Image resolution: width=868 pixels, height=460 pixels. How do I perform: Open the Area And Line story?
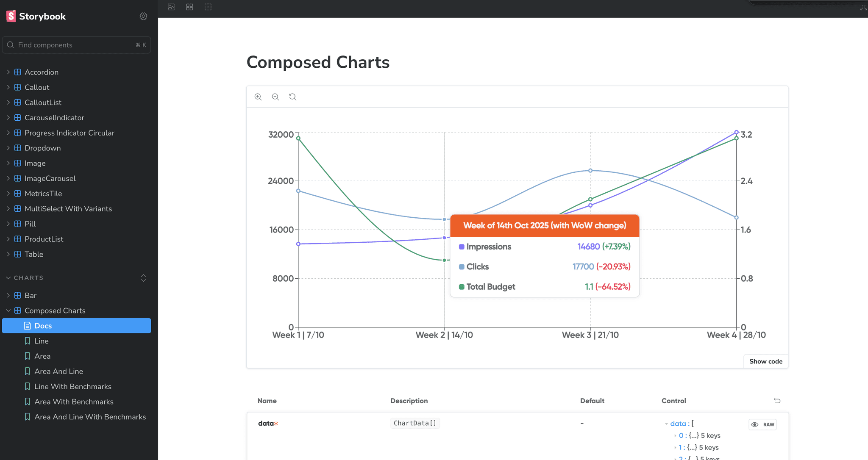click(x=58, y=371)
